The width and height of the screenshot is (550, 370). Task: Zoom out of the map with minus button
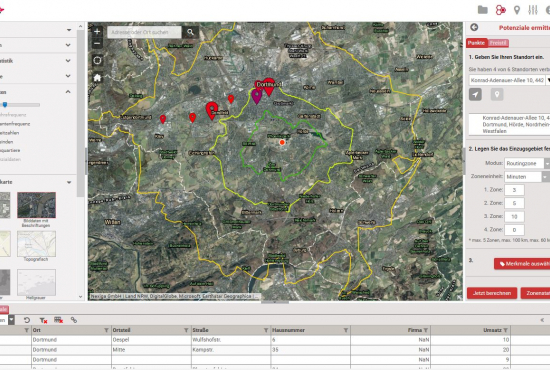click(x=97, y=44)
